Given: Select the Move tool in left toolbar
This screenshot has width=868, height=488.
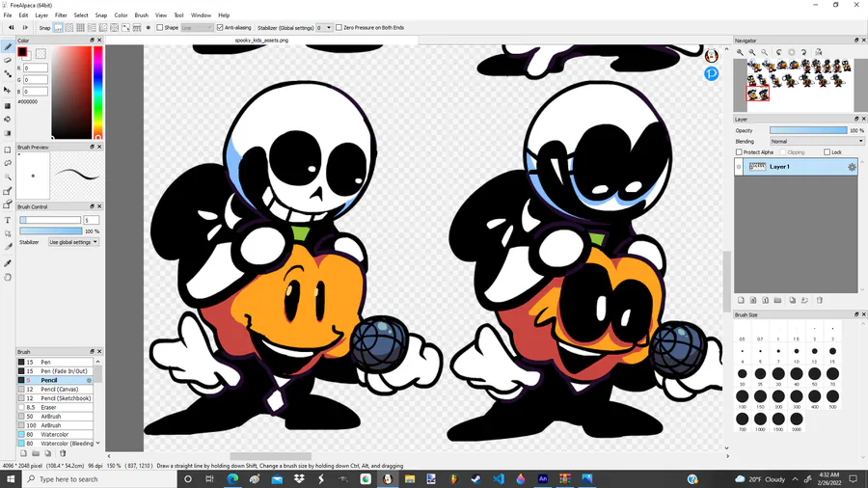Looking at the screenshot, I should pyautogui.click(x=8, y=90).
